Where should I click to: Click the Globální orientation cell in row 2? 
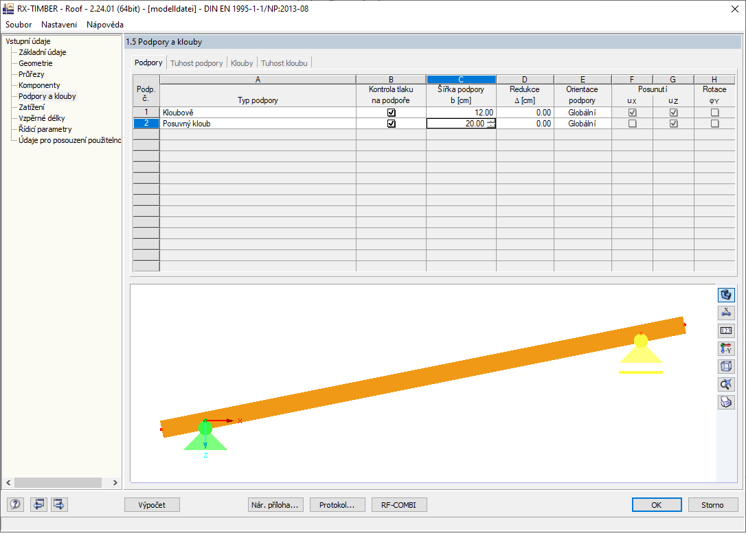coord(583,124)
